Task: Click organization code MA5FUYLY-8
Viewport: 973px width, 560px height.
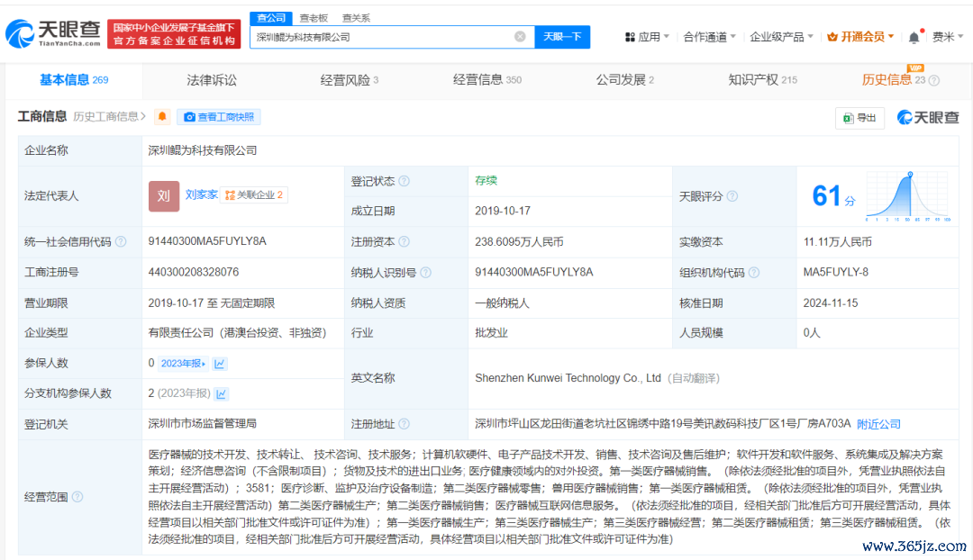Action: pos(836,272)
